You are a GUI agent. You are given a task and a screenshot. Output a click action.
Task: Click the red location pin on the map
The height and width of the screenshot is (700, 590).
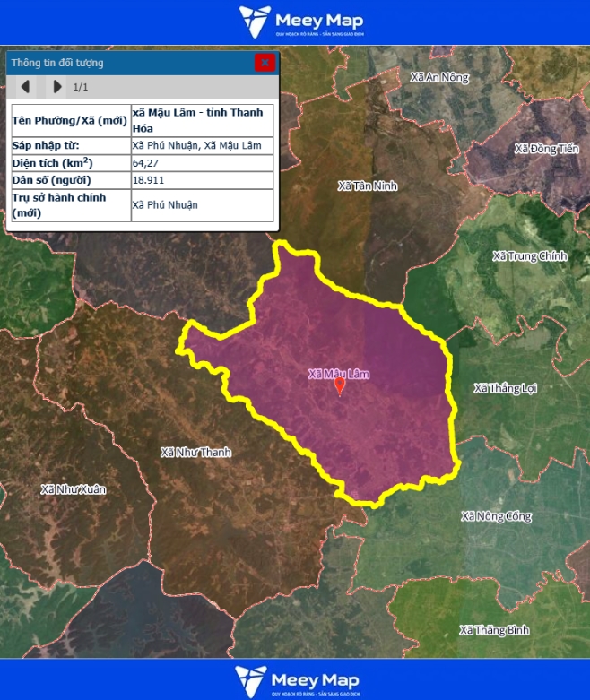pyautogui.click(x=339, y=386)
